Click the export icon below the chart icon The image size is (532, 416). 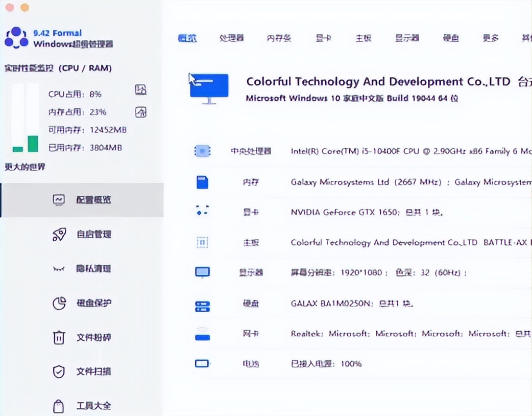[x=140, y=111]
